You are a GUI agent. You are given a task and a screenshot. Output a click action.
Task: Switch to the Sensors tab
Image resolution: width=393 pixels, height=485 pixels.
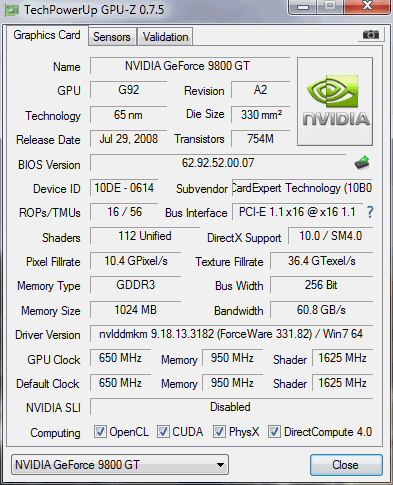click(112, 37)
